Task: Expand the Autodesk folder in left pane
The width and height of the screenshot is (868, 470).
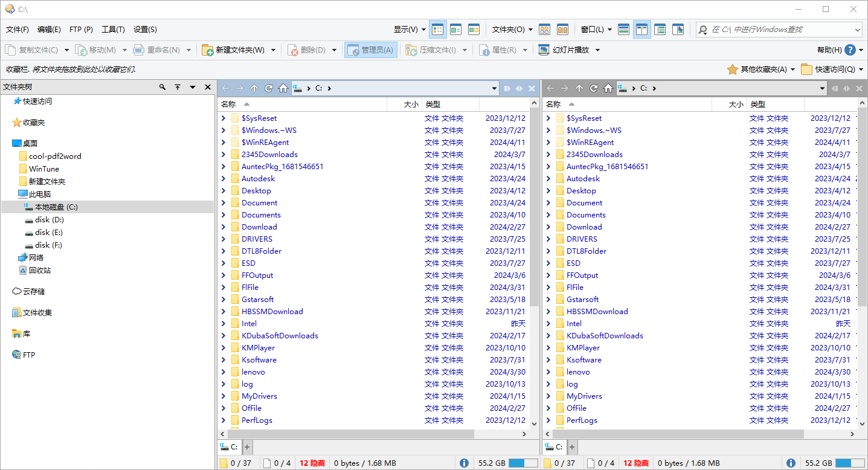Action: tap(223, 179)
